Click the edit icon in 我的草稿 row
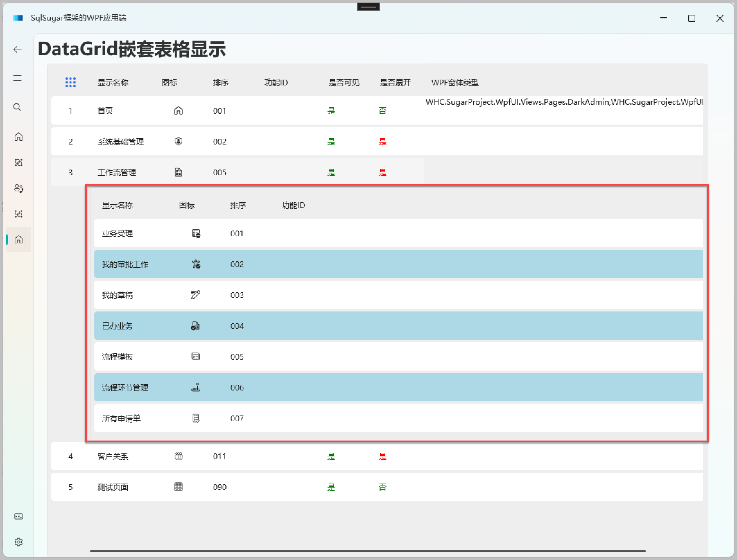This screenshot has width=737, height=560. click(196, 295)
